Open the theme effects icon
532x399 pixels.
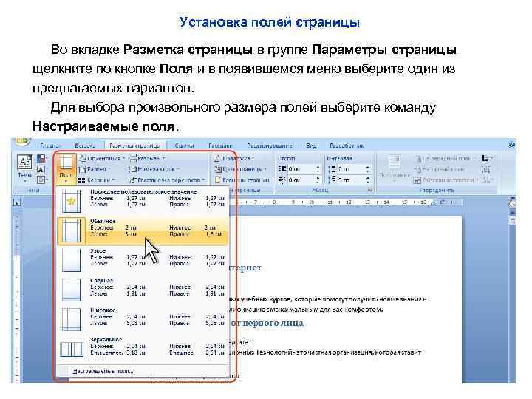(x=41, y=180)
